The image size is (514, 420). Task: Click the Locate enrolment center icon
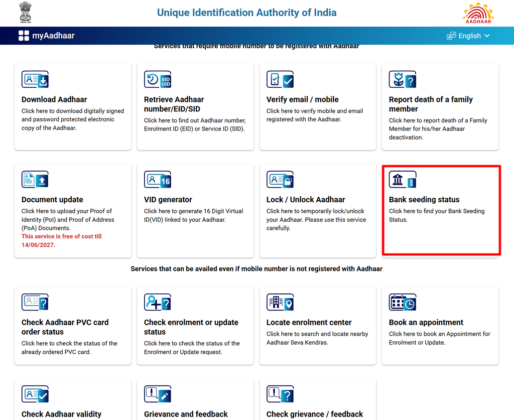[280, 302]
